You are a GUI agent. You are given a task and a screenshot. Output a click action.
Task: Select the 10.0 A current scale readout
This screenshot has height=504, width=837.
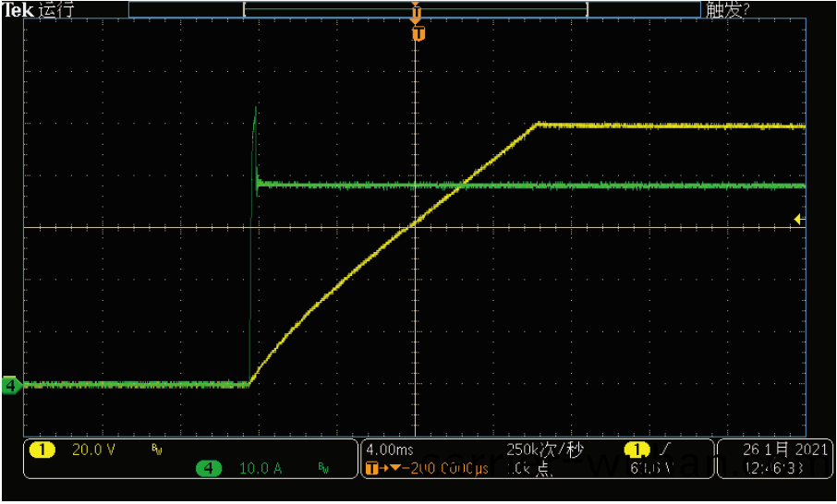pos(261,469)
